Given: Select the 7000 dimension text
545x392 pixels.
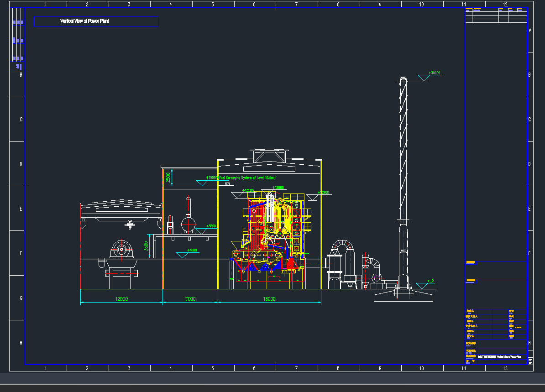Looking at the screenshot, I should 190,299.
